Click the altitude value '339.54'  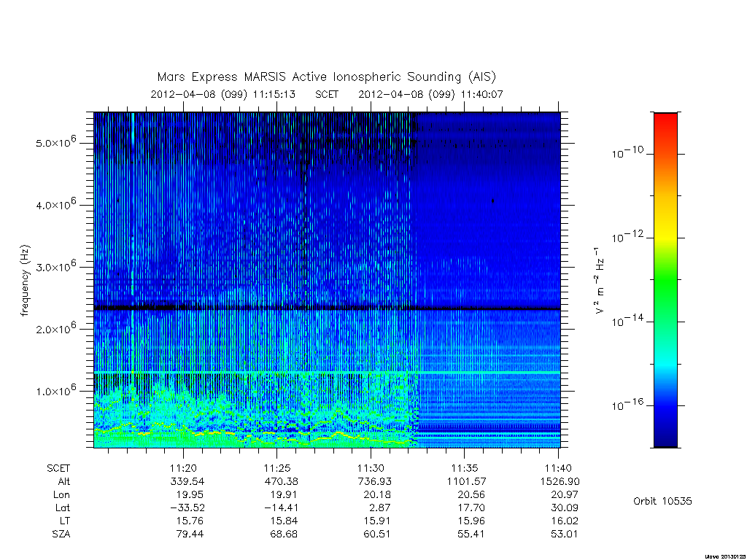187,481
